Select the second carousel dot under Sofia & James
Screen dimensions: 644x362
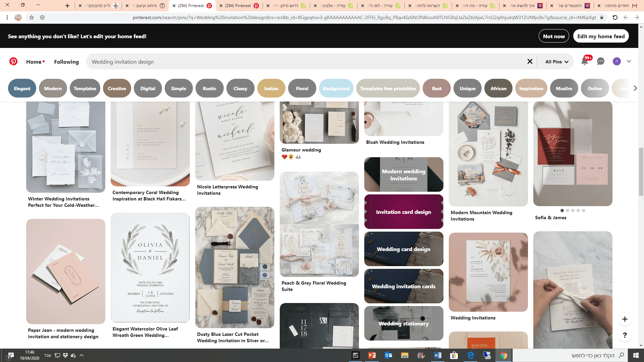click(x=568, y=210)
